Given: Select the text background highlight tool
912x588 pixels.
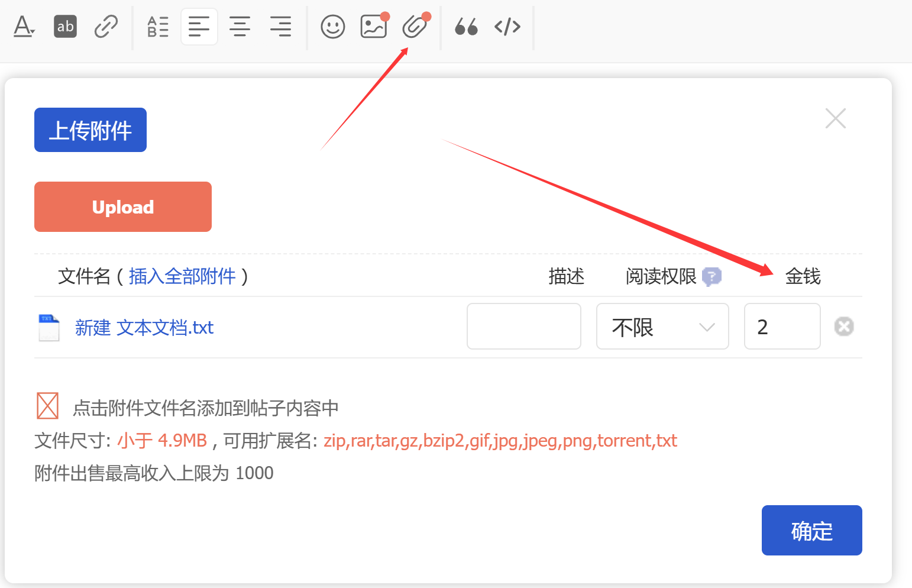Looking at the screenshot, I should tap(65, 27).
